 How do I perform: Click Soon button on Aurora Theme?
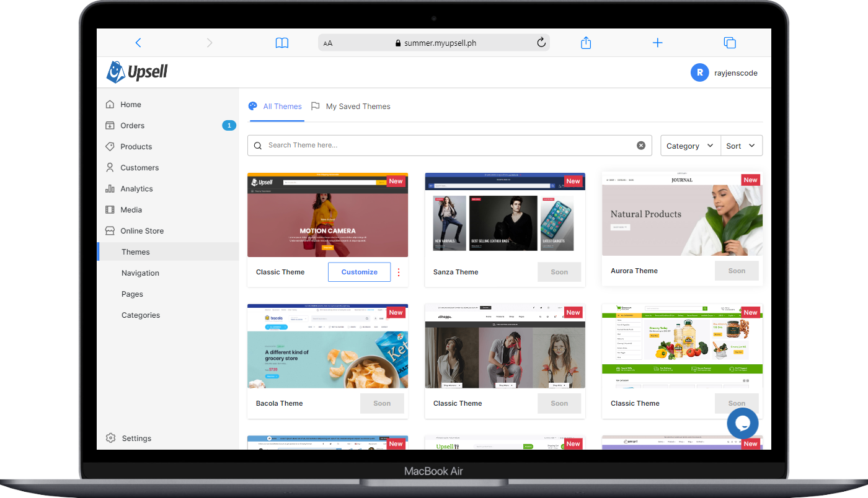(x=737, y=271)
